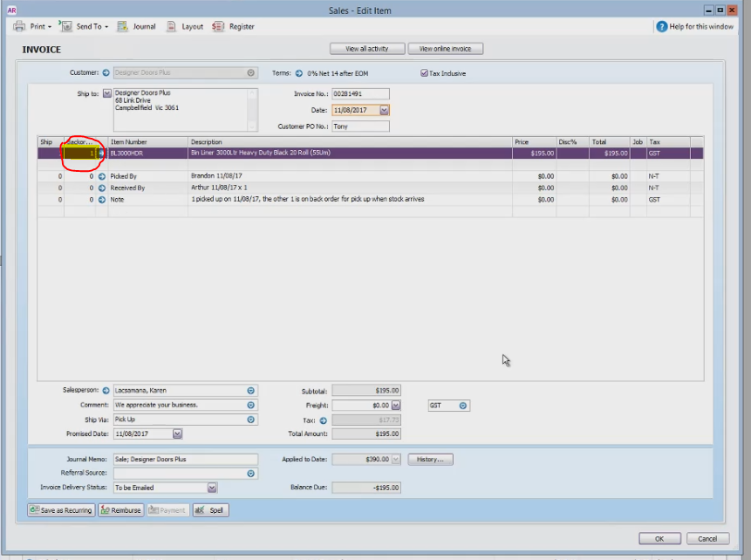Click the History button

coord(430,460)
